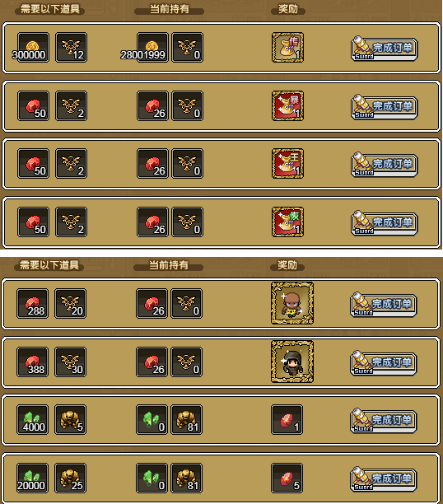The image size is (443, 504).
Task: Select the 20000 green crystal requirement icon
Action: click(x=32, y=478)
